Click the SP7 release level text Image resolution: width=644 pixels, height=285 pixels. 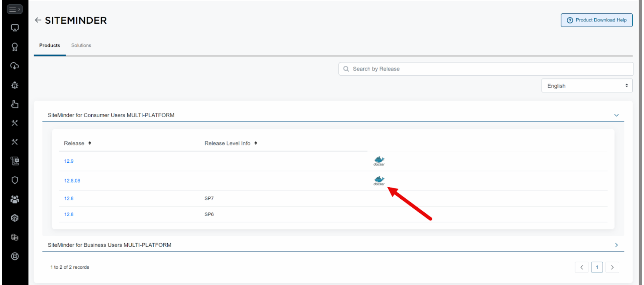tap(209, 198)
